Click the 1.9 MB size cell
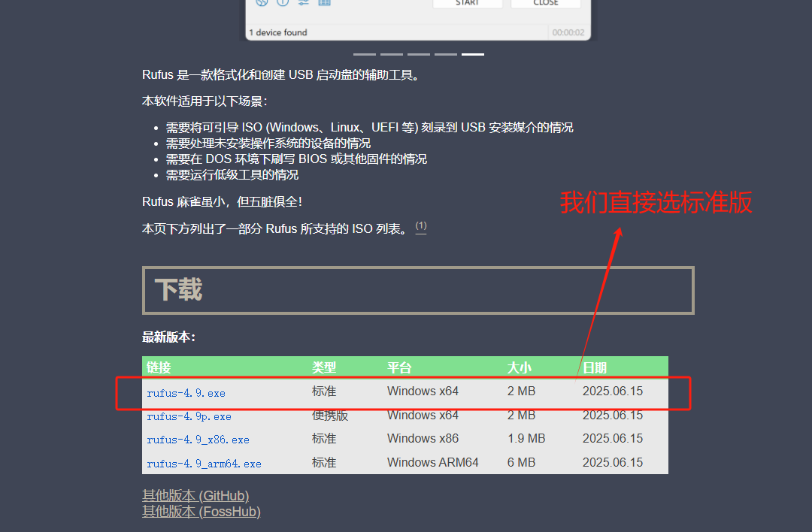The height and width of the screenshot is (532, 812). pos(526,438)
